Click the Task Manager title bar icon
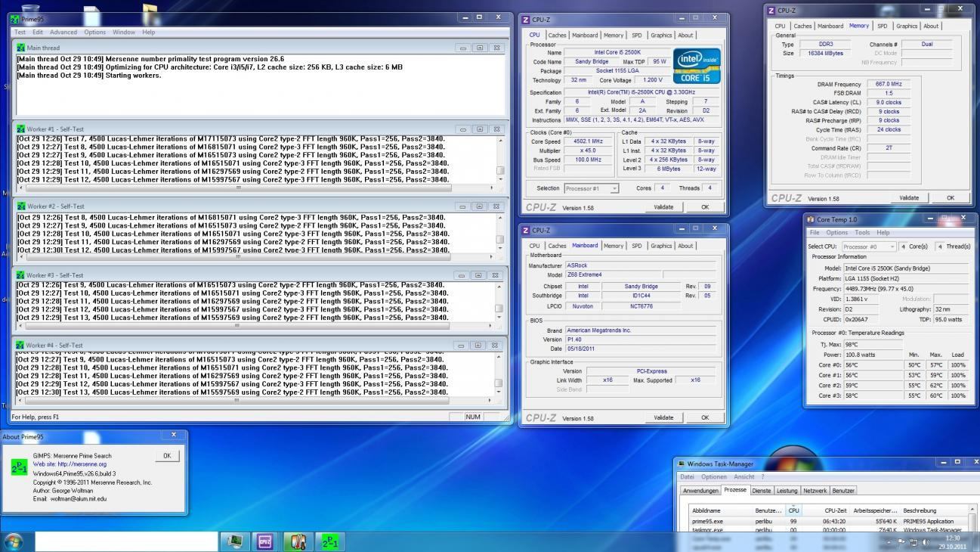 pyautogui.click(x=681, y=464)
